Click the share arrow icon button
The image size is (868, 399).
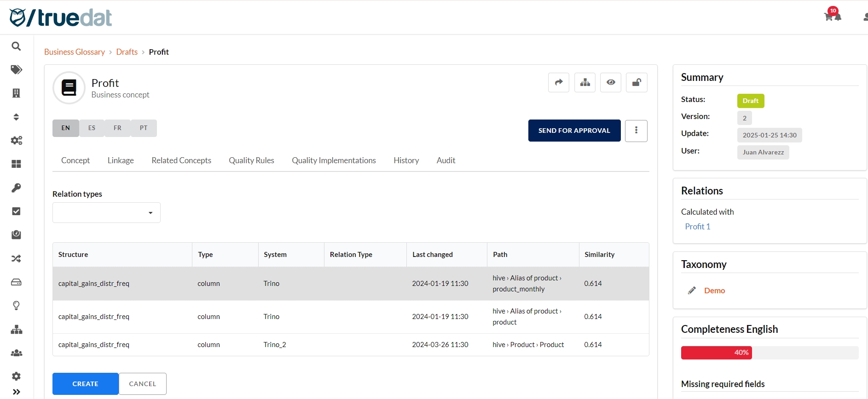click(x=558, y=83)
